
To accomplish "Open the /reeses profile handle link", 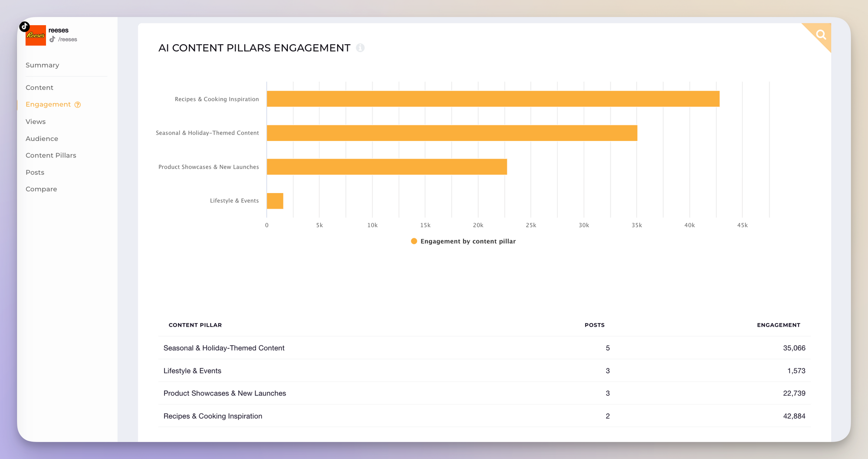I will [x=68, y=39].
